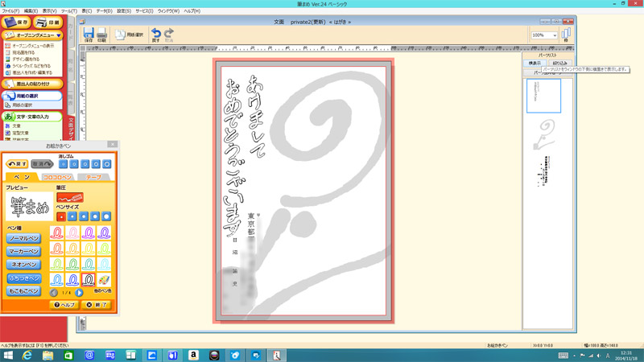Click the blue undo (戻す) arrow in toolbar
The width and height of the screenshot is (644, 362).
155,34
